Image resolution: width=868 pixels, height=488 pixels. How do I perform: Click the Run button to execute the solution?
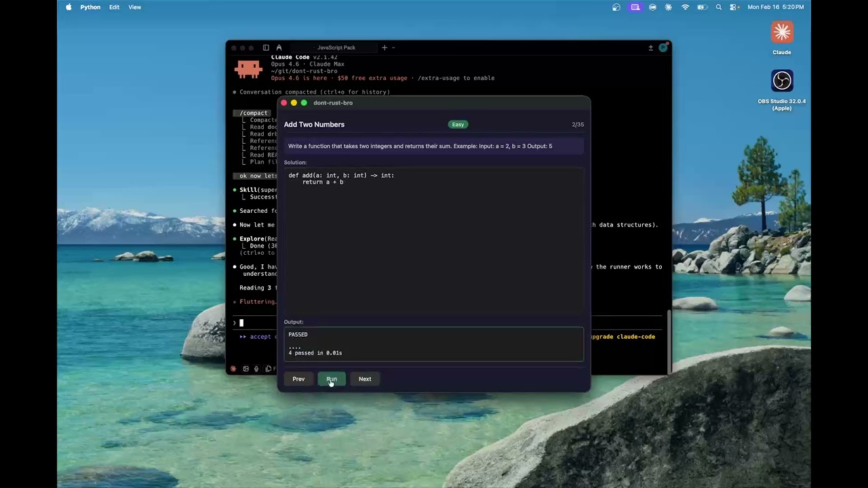pyautogui.click(x=332, y=379)
